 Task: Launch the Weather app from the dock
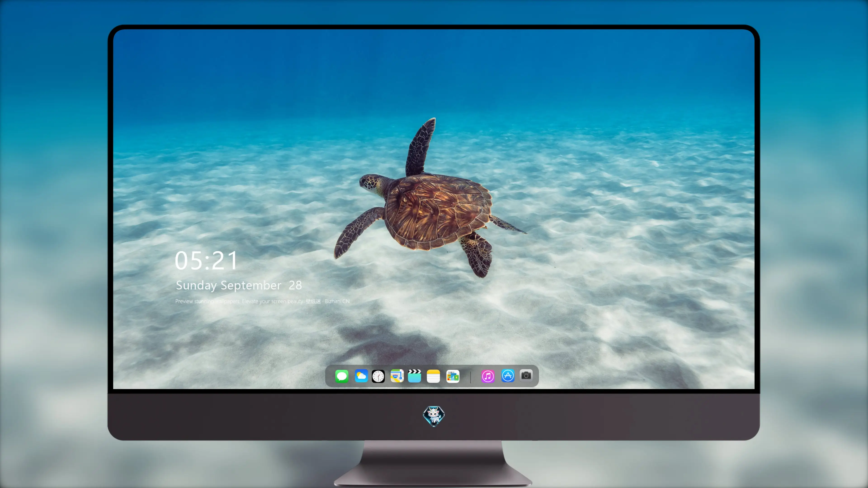[x=361, y=376]
